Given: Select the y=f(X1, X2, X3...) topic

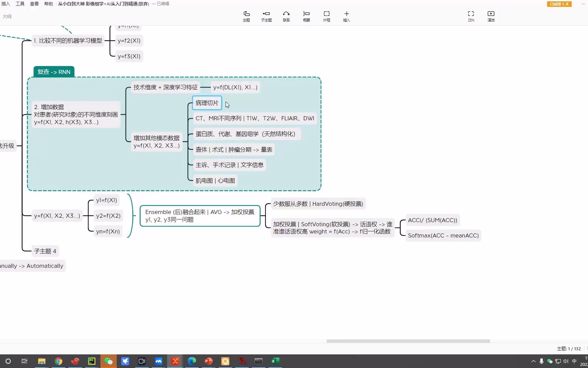Looking at the screenshot, I should coord(57,216).
